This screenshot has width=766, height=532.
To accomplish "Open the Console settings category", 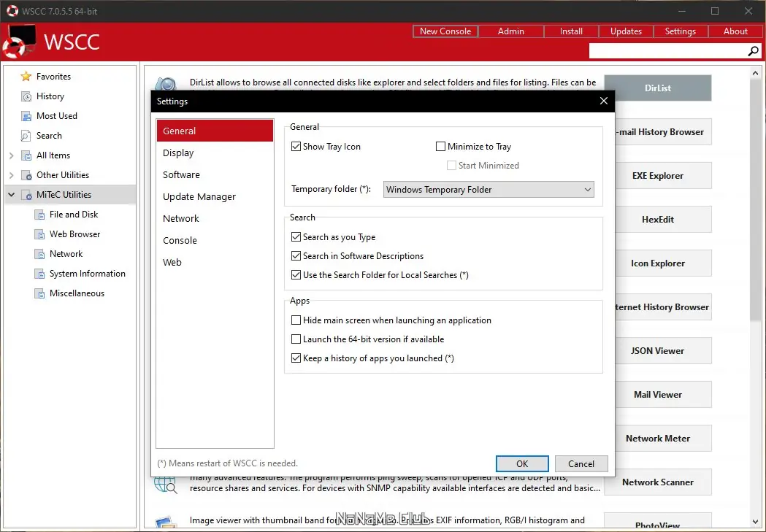I will pyautogui.click(x=215, y=241).
